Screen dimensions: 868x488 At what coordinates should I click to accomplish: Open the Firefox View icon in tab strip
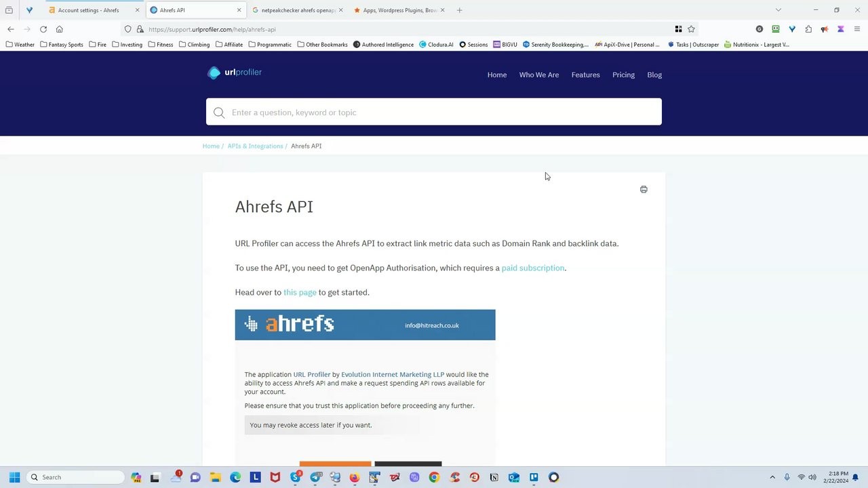(x=9, y=10)
